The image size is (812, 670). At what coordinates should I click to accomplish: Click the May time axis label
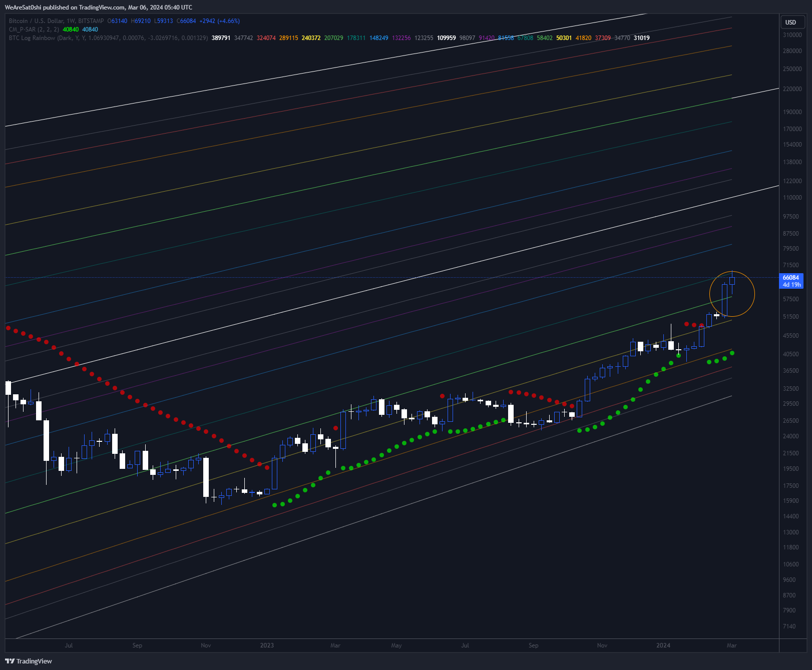click(396, 645)
